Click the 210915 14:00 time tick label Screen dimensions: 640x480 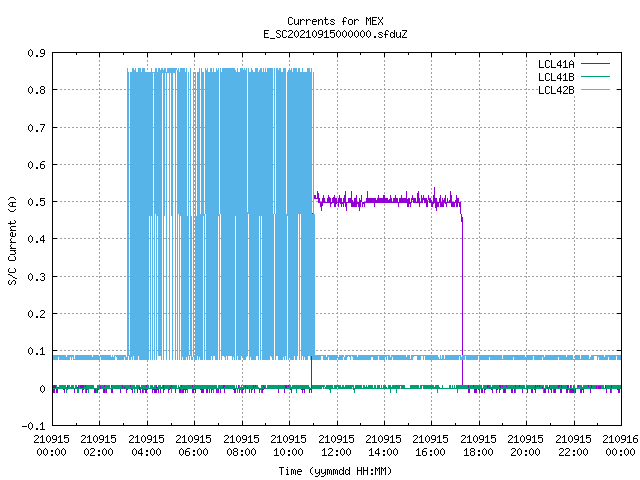[383, 446]
